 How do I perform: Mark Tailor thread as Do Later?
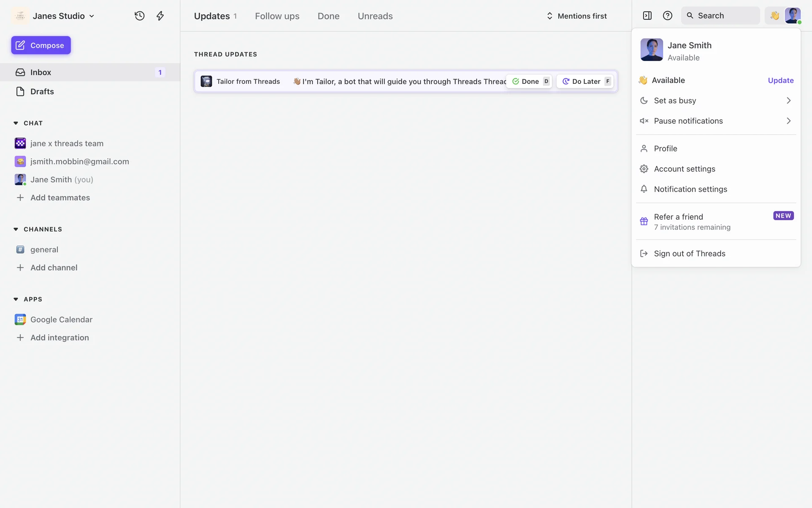(586, 81)
